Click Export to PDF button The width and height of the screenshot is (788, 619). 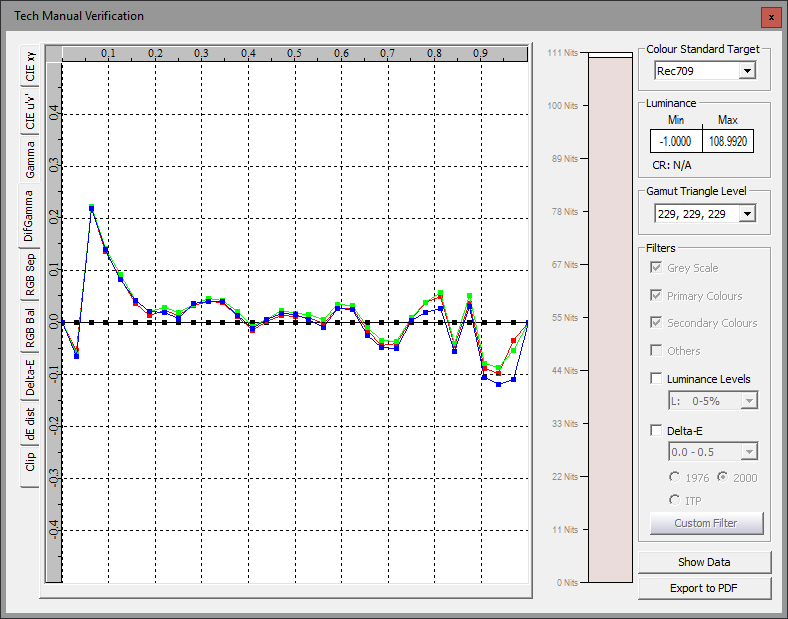coord(704,588)
